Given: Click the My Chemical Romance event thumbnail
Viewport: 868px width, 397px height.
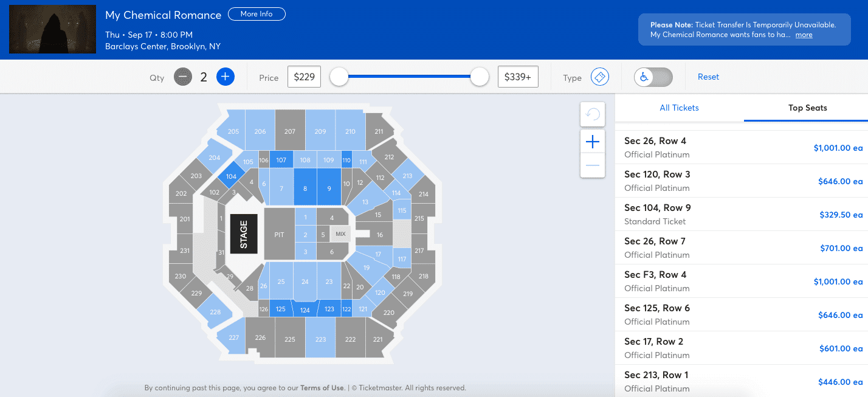Looking at the screenshot, I should tap(53, 29).
